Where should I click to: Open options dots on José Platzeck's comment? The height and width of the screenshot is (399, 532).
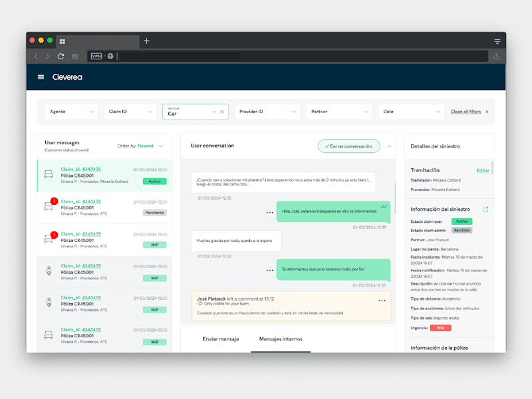[382, 301]
